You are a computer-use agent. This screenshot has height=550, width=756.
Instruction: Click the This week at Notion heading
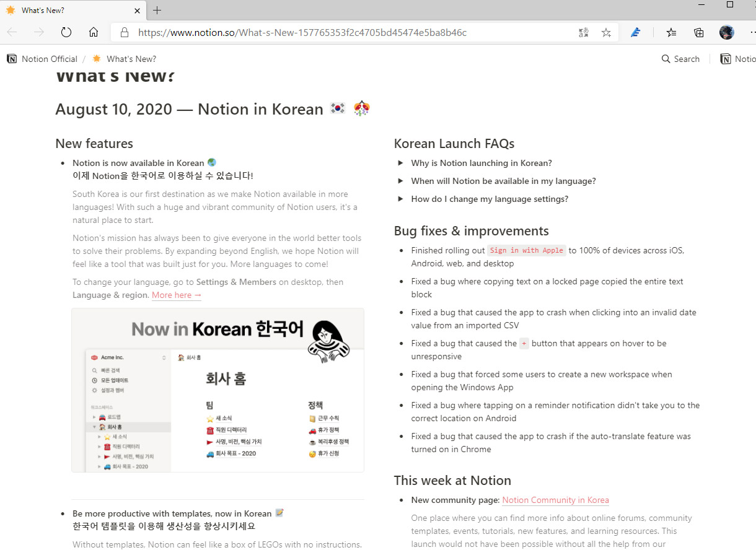452,481
